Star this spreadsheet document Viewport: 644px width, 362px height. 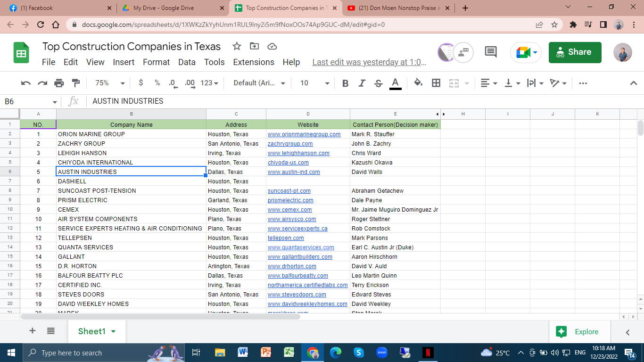coord(237,46)
